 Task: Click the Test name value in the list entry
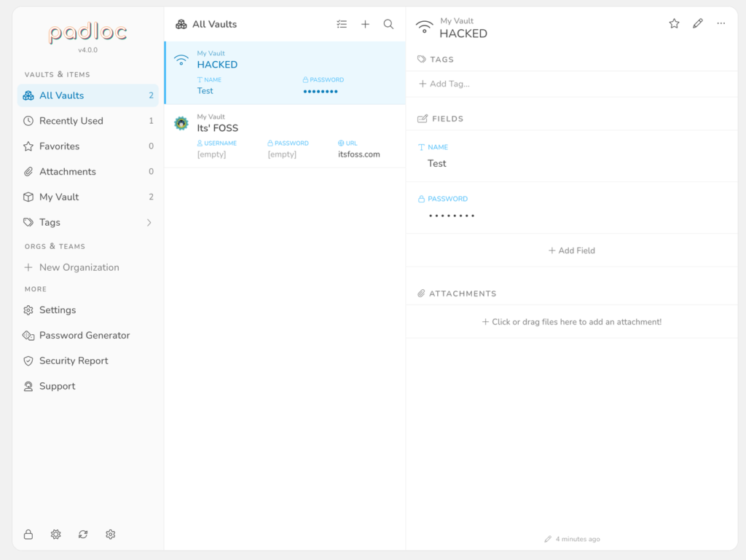point(205,91)
